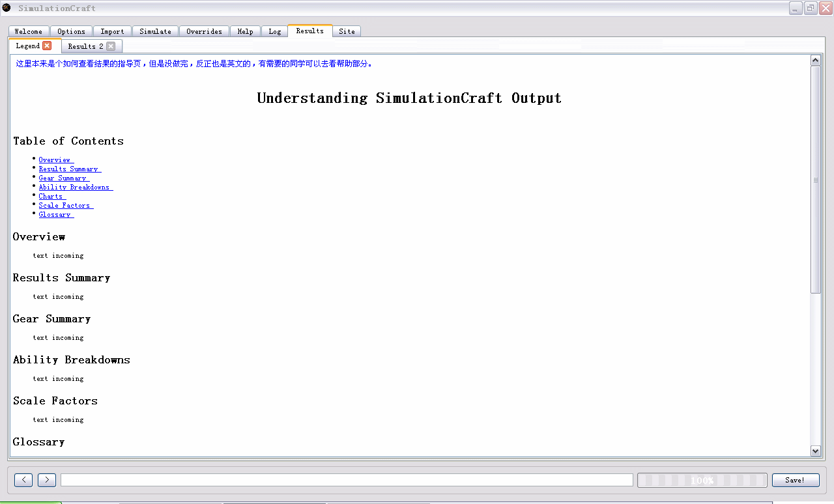The height and width of the screenshot is (504, 834).
Task: Click the SimulationCraft app icon in title bar
Action: coord(7,8)
